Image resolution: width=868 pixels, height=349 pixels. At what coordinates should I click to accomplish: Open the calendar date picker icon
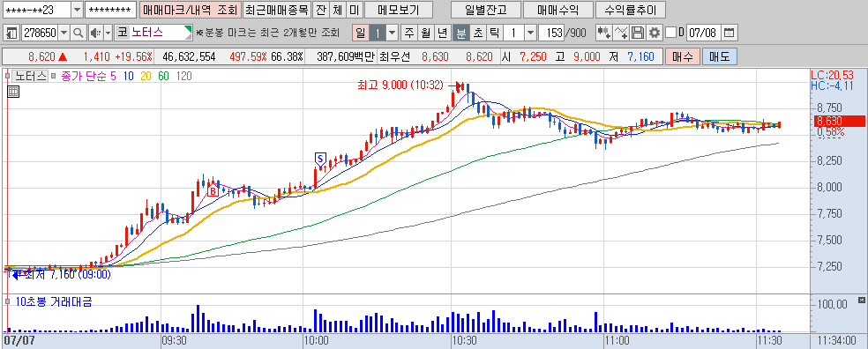point(730,33)
